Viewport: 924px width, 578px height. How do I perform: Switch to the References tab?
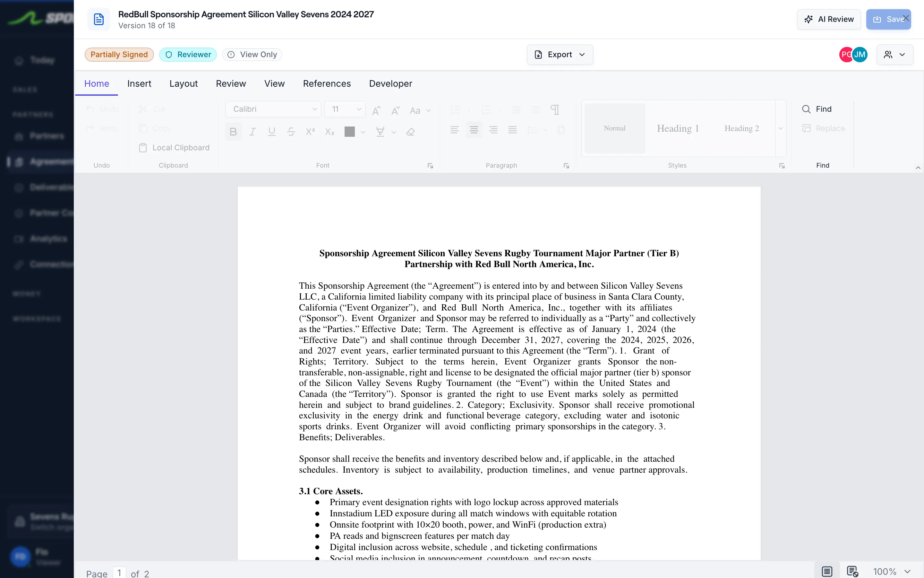[327, 83]
